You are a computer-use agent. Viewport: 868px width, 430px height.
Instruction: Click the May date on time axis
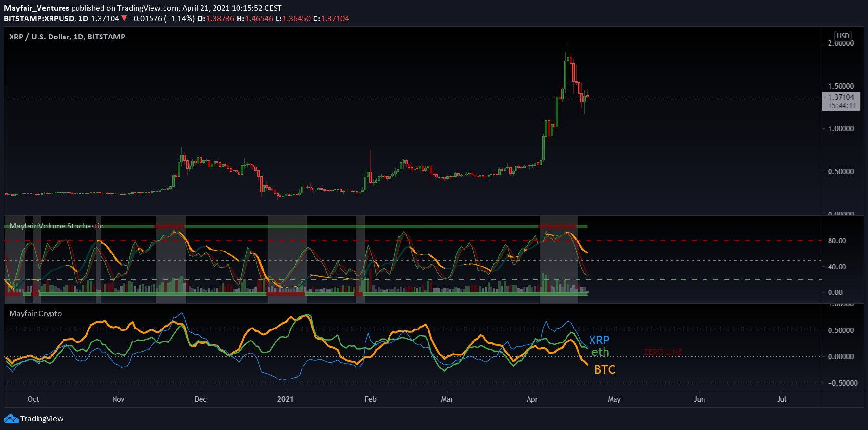(x=614, y=399)
